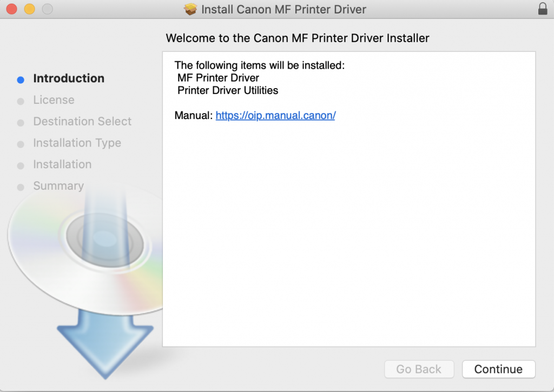Click the window title Install Canon MF Printer Driver
This screenshot has height=392, width=554.
[283, 9]
